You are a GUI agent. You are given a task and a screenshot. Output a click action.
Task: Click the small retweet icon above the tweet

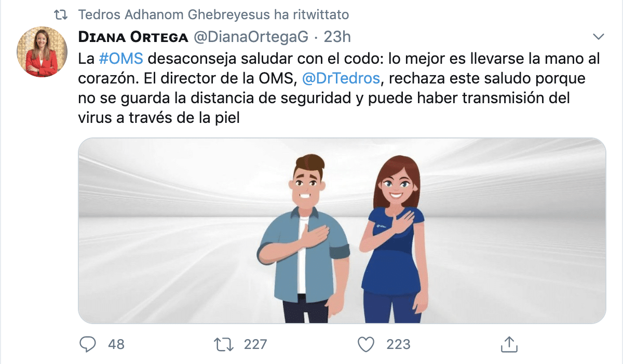point(62,15)
